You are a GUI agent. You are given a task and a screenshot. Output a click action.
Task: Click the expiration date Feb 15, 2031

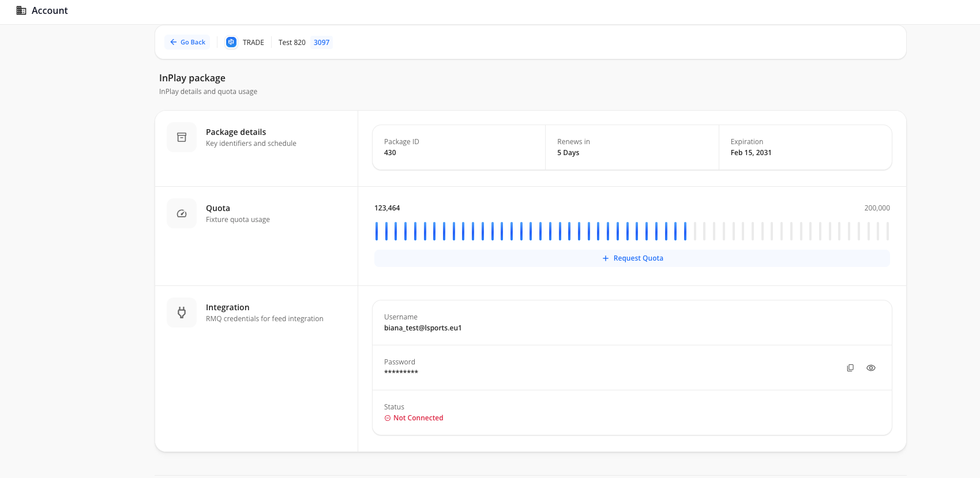751,153
